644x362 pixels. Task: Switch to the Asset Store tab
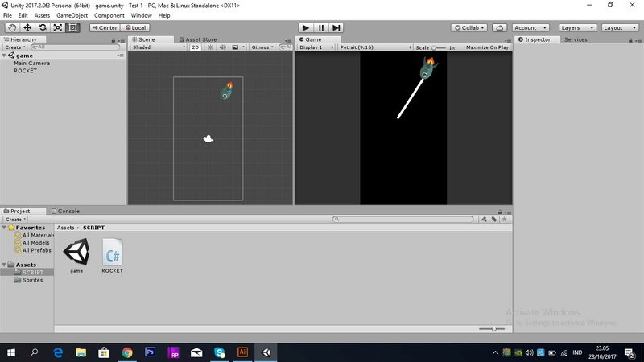197,39
